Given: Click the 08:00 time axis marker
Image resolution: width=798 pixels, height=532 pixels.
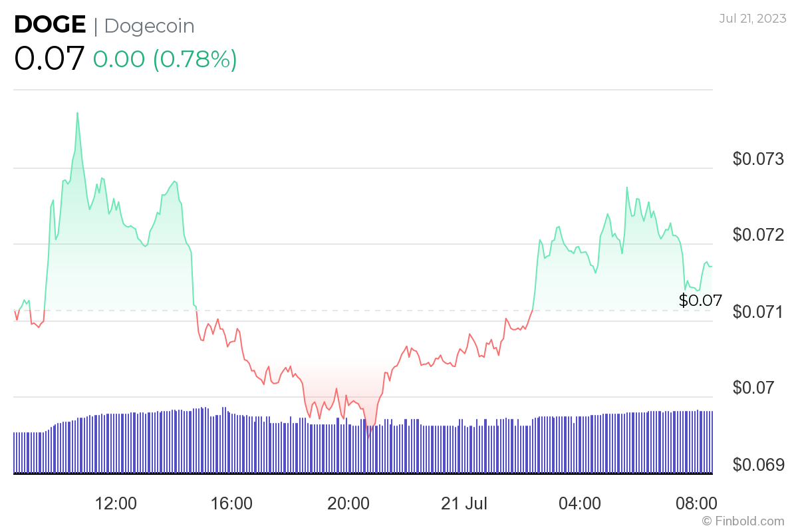Looking at the screenshot, I should 695,503.
